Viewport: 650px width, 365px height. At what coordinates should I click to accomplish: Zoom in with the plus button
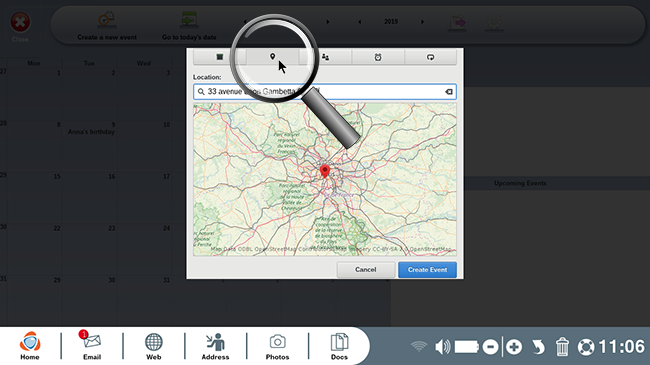tap(514, 346)
